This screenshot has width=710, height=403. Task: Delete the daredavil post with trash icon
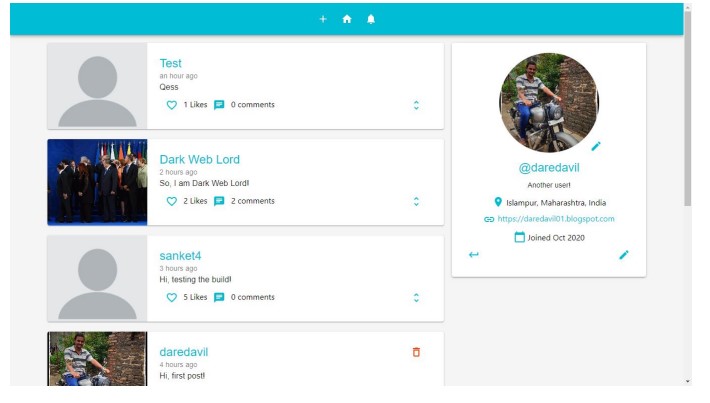(416, 352)
